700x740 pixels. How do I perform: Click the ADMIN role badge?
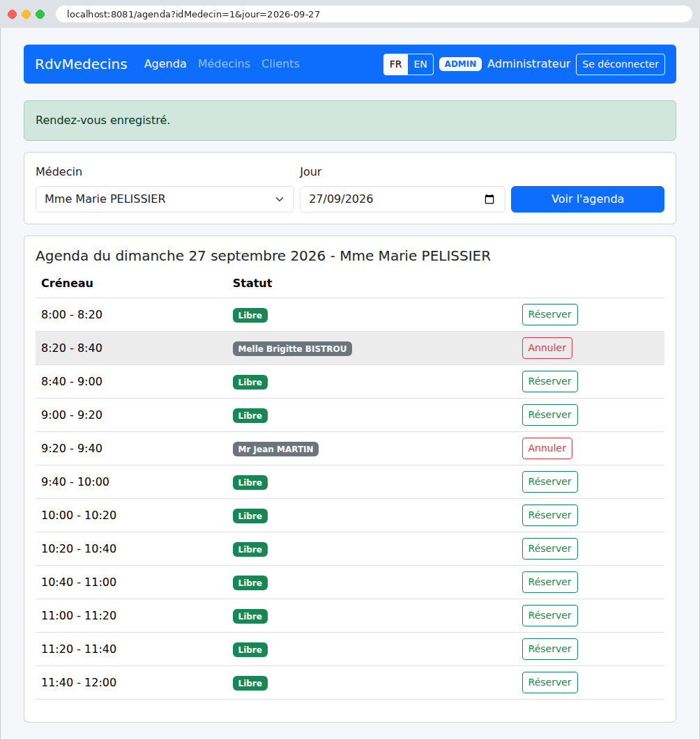460,64
